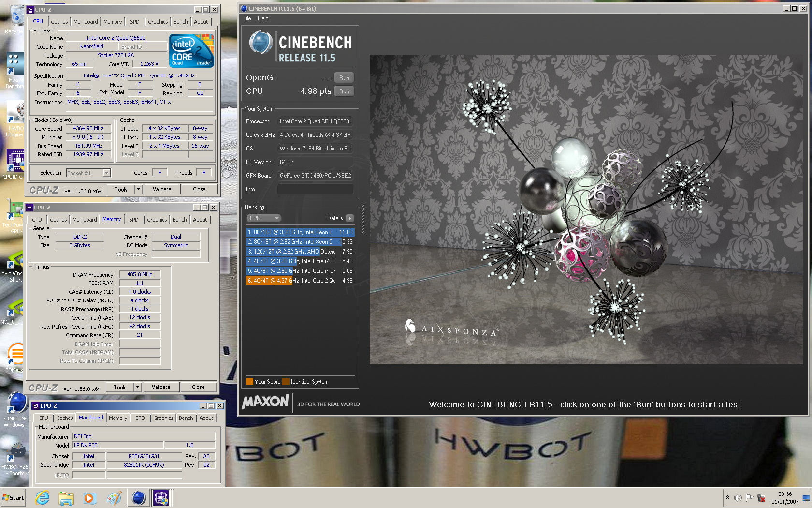Click the DRAM Frequency value 485.0 MHz

pyautogui.click(x=140, y=274)
